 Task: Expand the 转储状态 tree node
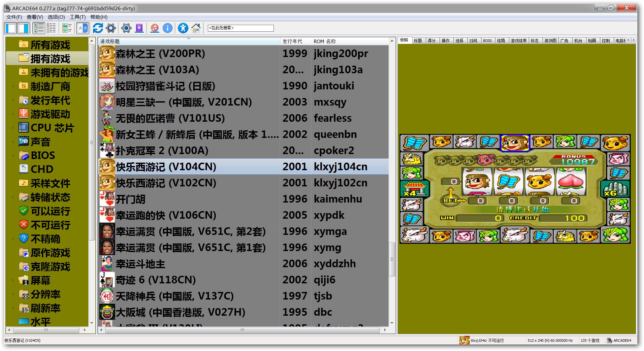pos(13,197)
